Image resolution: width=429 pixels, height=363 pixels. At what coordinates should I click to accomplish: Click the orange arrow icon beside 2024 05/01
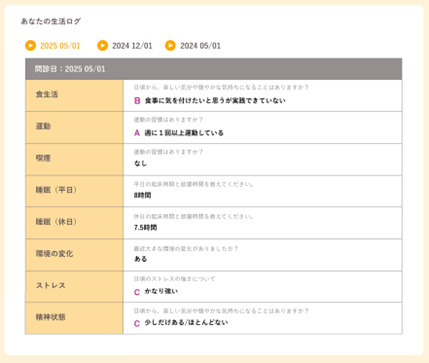click(170, 45)
